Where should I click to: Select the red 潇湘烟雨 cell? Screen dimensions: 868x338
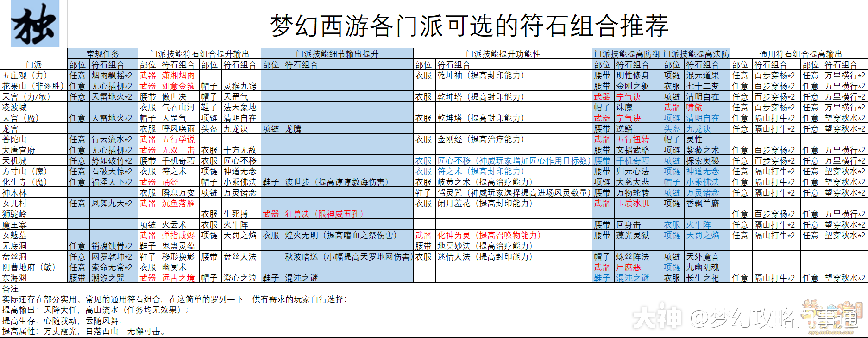pos(178,76)
